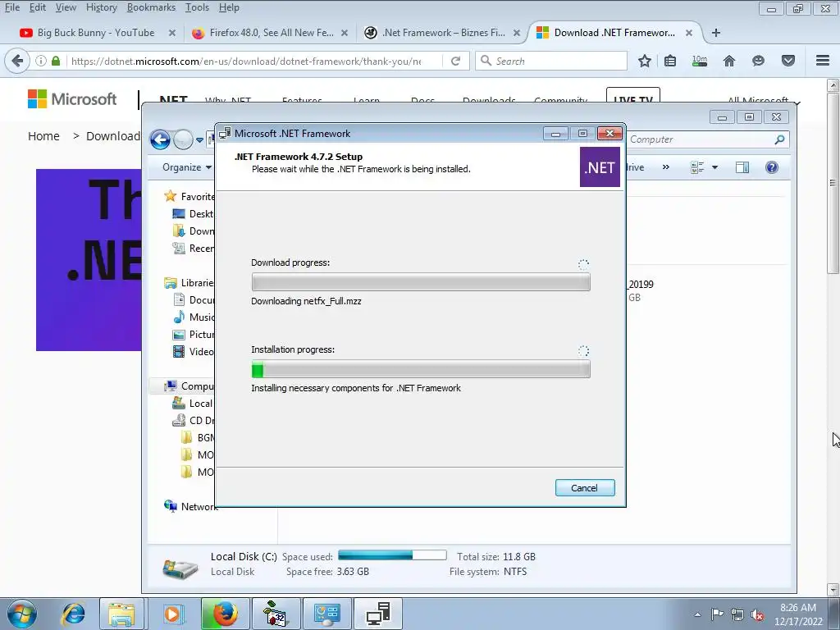Reload the current page
This screenshot has height=630, width=840.
[x=456, y=61]
